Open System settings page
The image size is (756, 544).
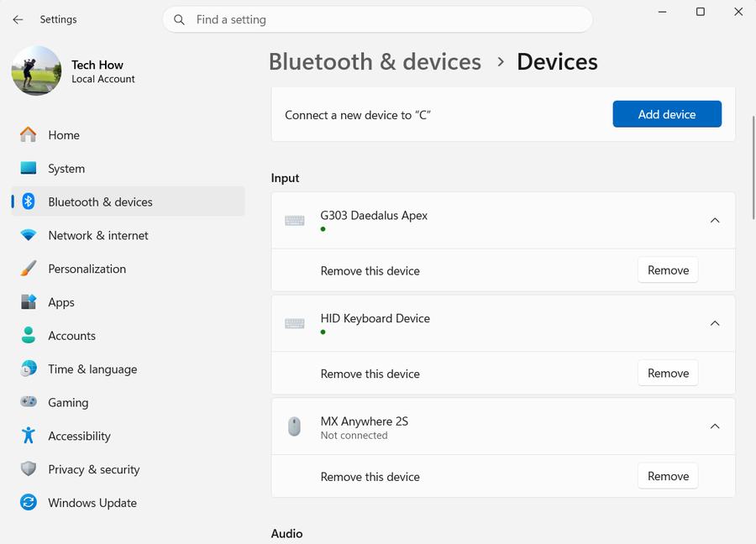128,168
